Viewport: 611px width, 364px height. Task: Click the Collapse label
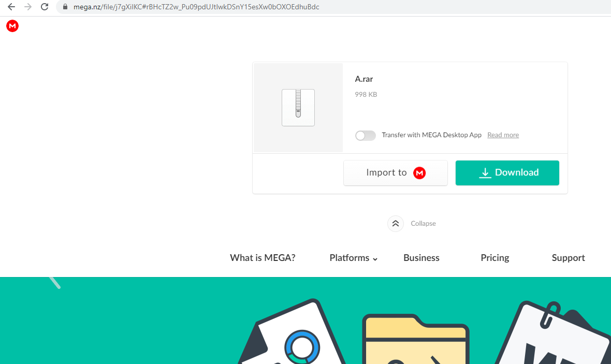tap(423, 223)
